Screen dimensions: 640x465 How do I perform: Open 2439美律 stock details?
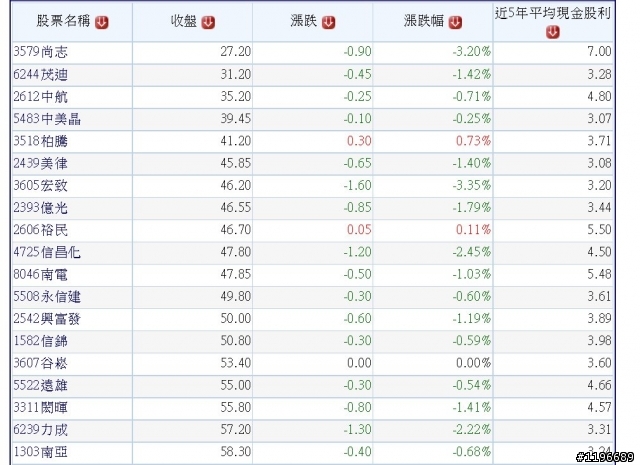point(40,163)
